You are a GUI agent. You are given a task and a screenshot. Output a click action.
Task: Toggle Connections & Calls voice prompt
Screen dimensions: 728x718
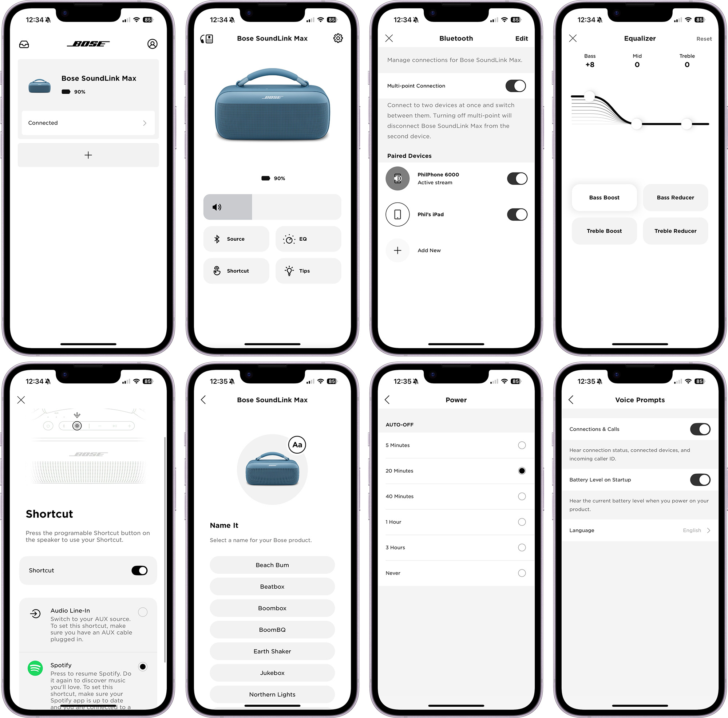[702, 429]
